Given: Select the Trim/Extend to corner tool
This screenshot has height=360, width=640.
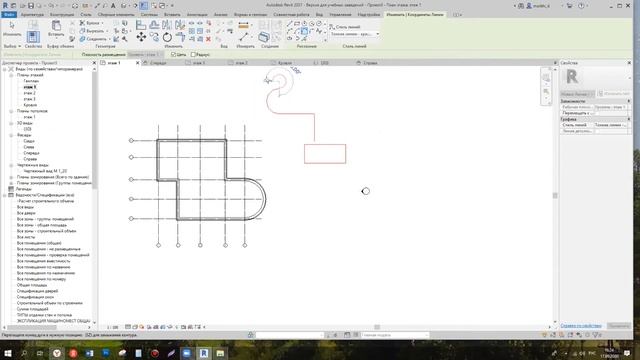Looking at the screenshot, I should tap(180, 37).
